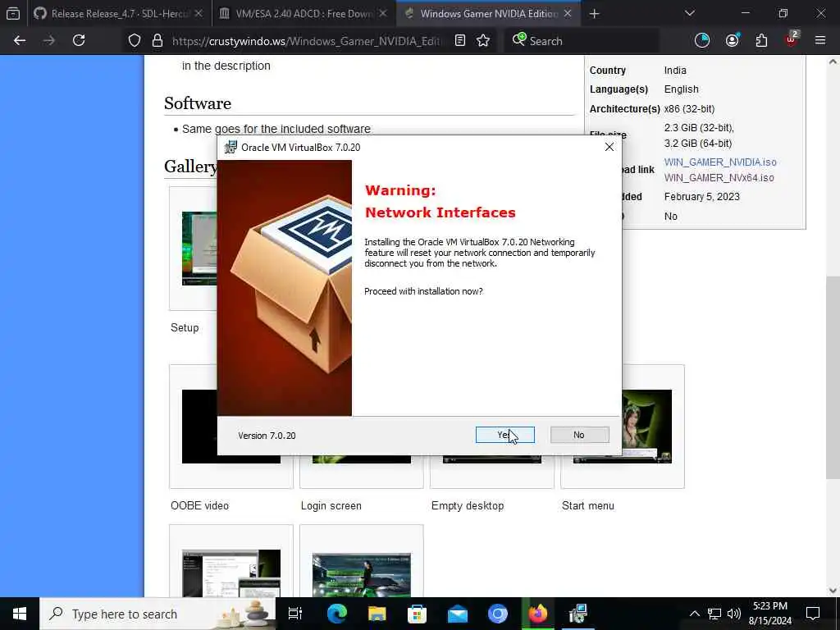The image size is (840, 630).
Task: View site security padlock information
Action: tap(157, 41)
